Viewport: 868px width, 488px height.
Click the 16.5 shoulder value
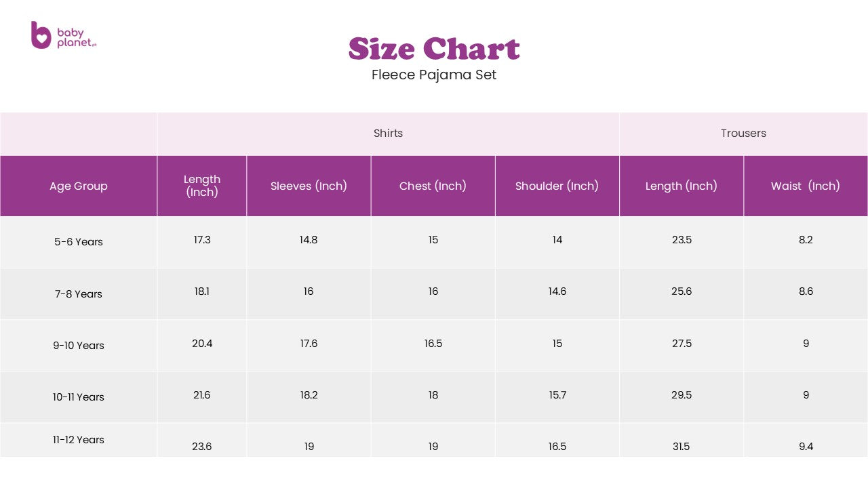[557, 447]
